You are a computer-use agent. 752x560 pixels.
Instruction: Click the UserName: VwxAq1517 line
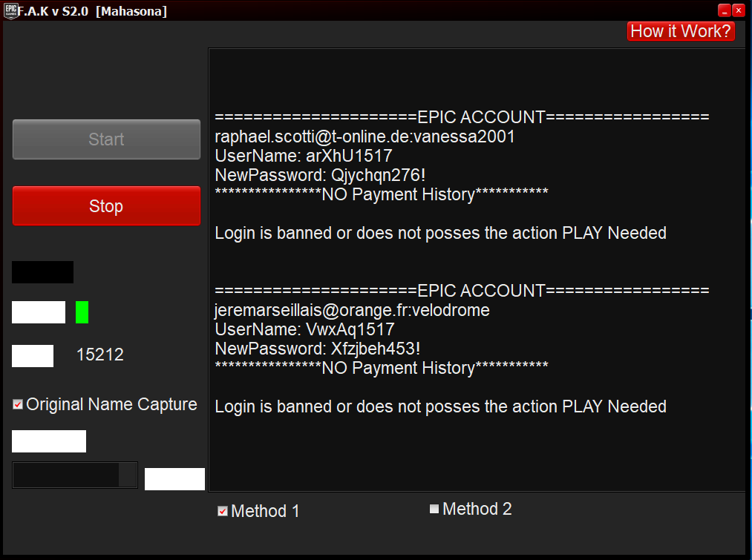tap(304, 329)
